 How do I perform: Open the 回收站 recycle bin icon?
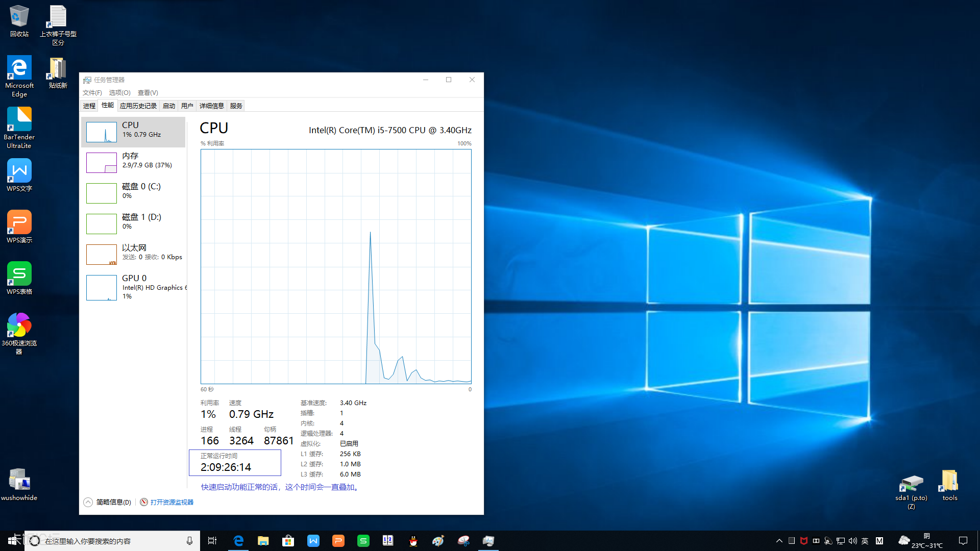pyautogui.click(x=19, y=21)
